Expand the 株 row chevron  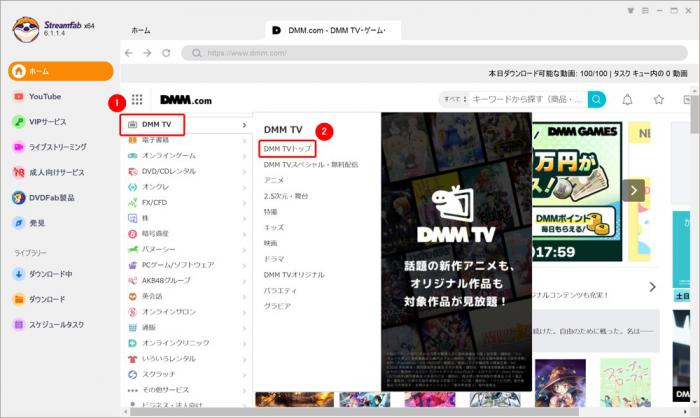244,219
